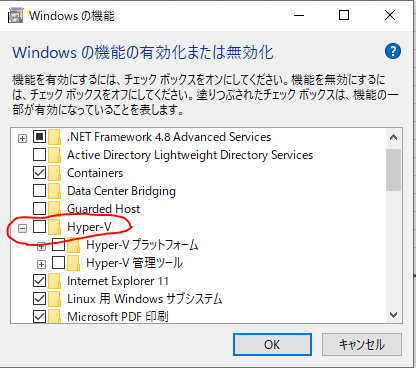Expand the Hyper-V 管理ツール node

pyautogui.click(x=41, y=264)
